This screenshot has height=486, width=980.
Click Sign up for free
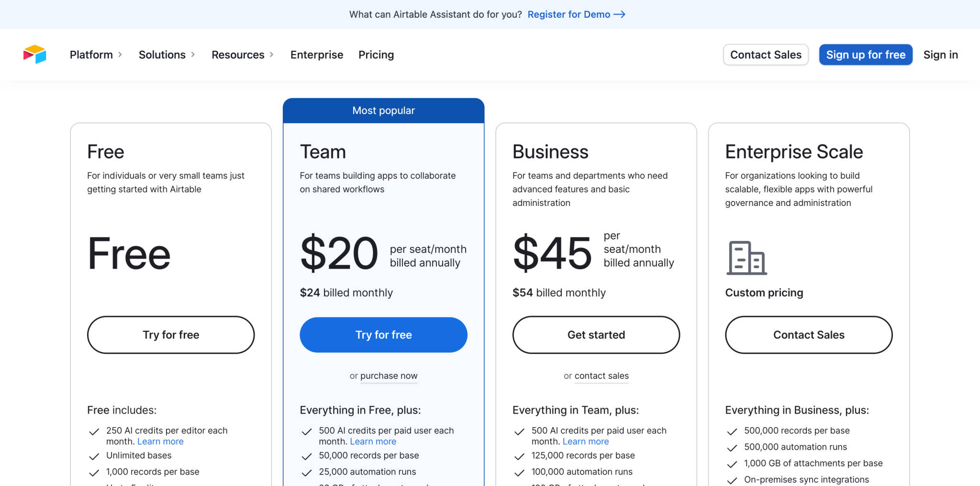click(866, 55)
